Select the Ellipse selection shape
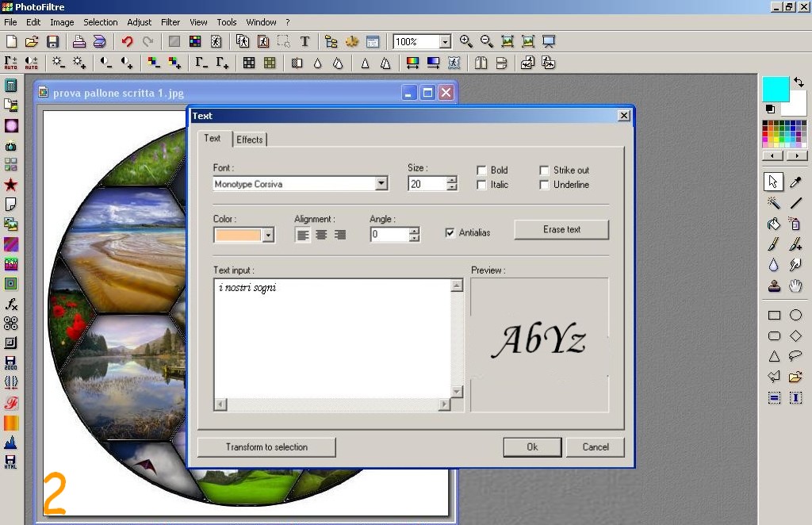The width and height of the screenshot is (812, 525). [x=795, y=315]
